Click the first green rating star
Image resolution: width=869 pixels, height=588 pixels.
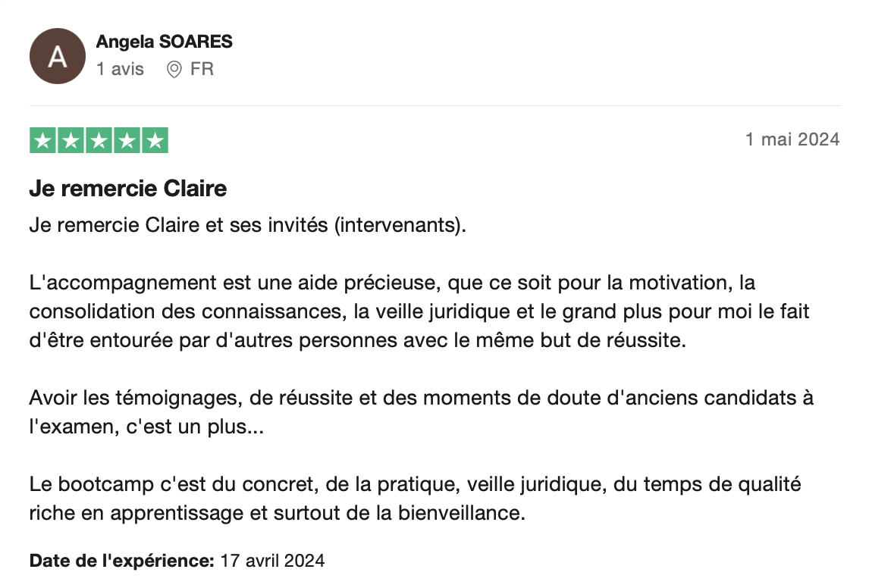42,141
